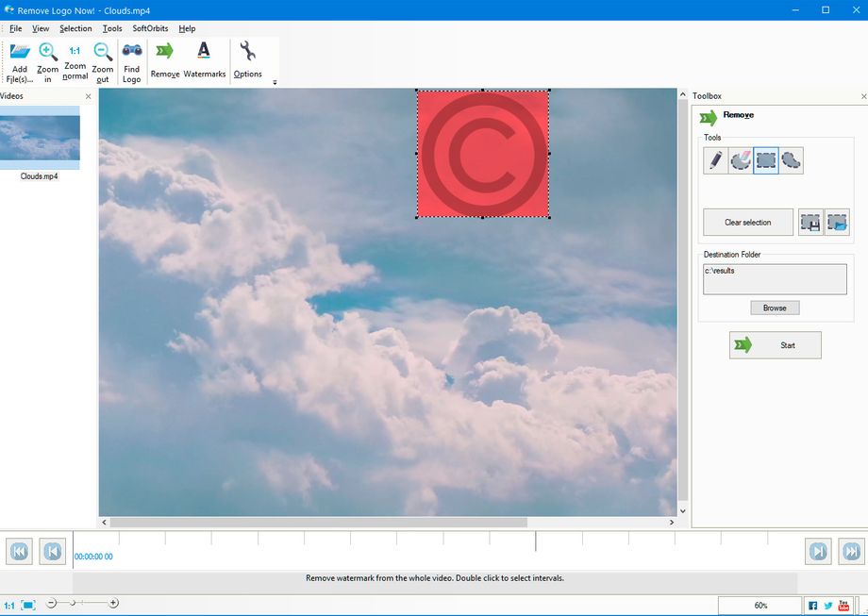Click the Zoom in magnifier
This screenshot has width=868, height=616.
click(x=47, y=61)
